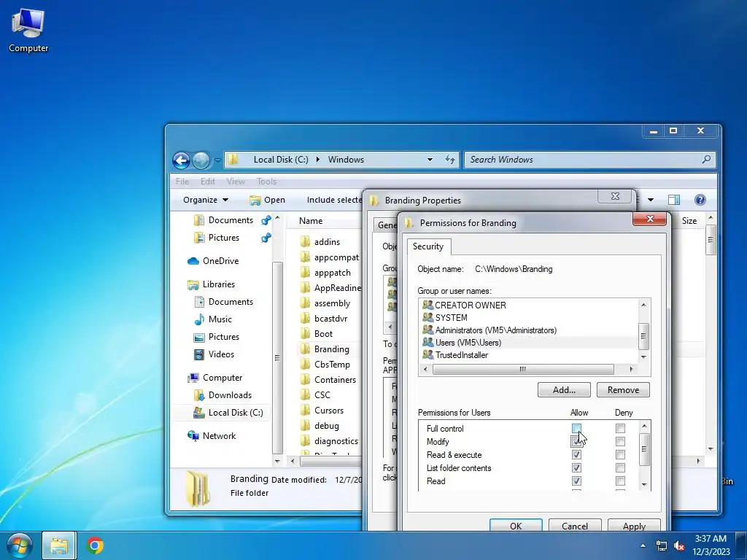
Task: Open the File menu
Action: click(x=182, y=182)
